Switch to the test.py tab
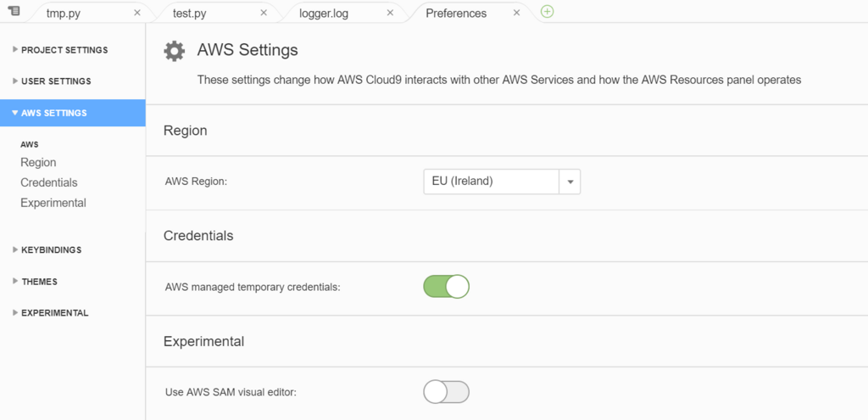The width and height of the screenshot is (868, 420). [x=189, y=14]
